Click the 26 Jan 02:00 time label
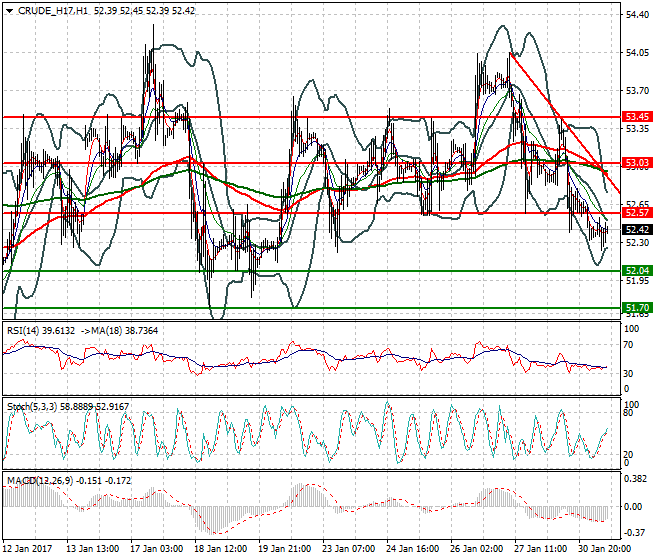 point(476,549)
